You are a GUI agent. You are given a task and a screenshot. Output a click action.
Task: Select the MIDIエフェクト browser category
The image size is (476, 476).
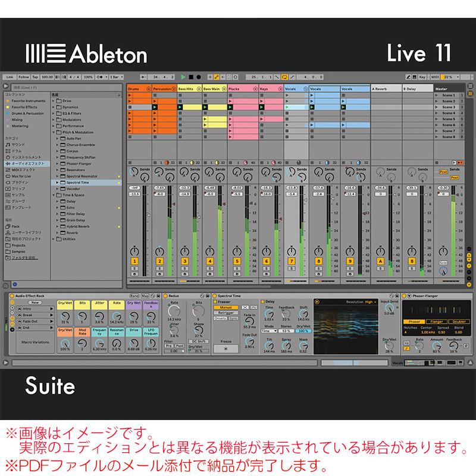tap(24, 170)
